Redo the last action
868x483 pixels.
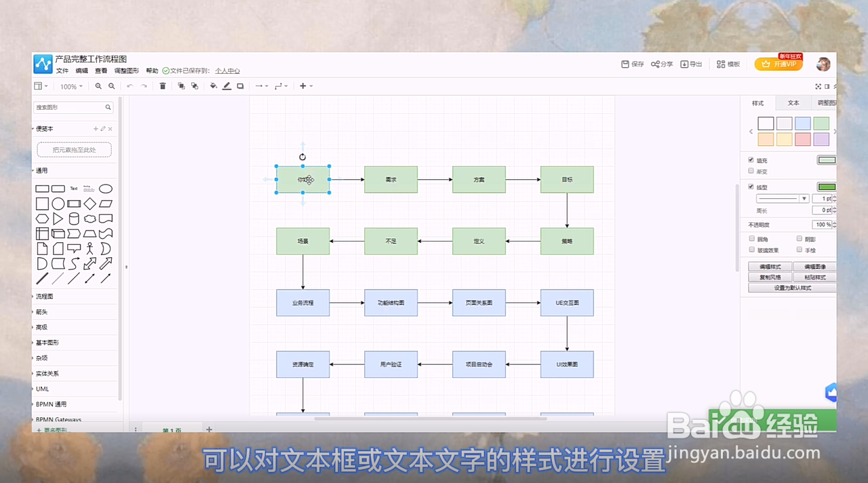pyautogui.click(x=144, y=86)
